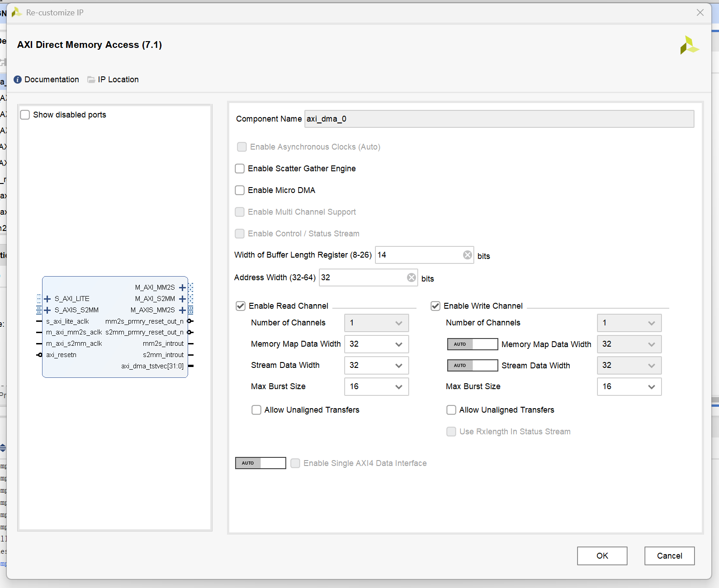
Task: Expand the S_AXIS_S2MM interface plus icon
Action: 47,310
